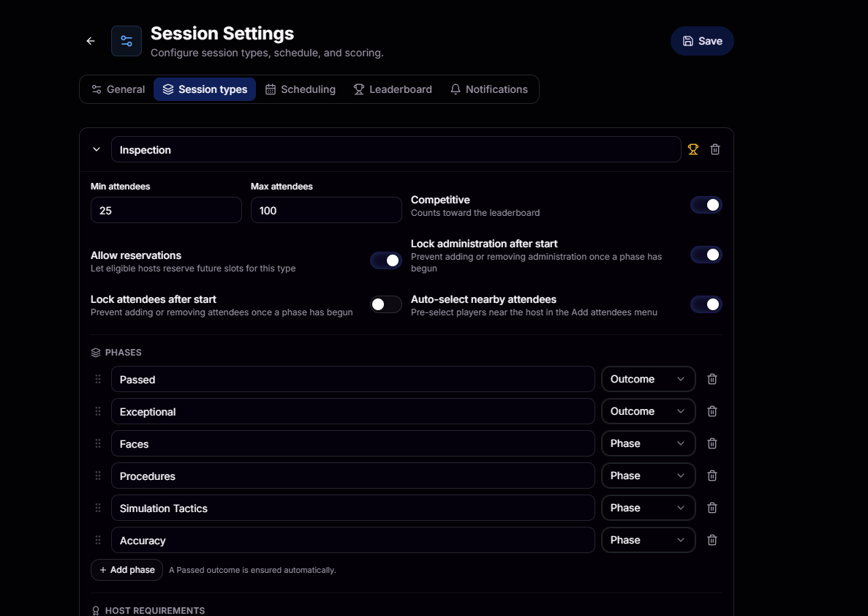Switch to the Scheduling tab
868x616 pixels.
point(301,89)
